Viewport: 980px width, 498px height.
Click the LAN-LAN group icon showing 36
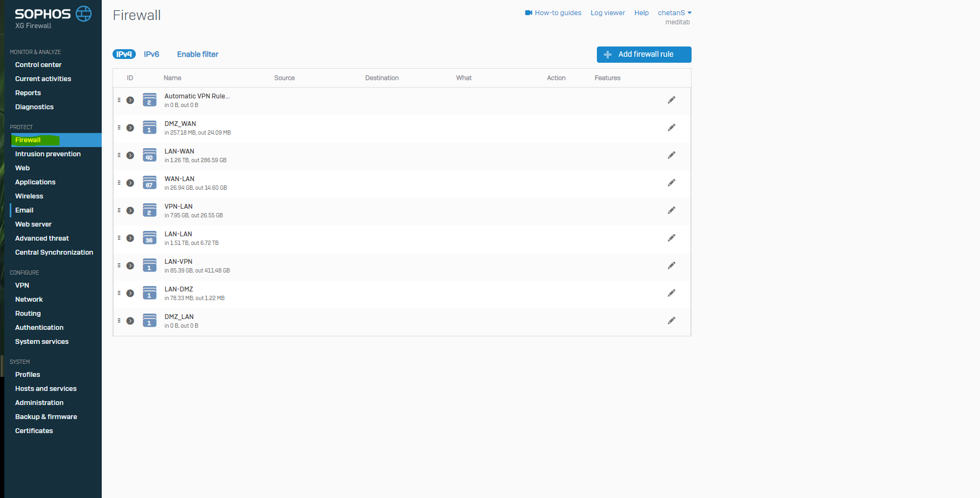pyautogui.click(x=149, y=238)
